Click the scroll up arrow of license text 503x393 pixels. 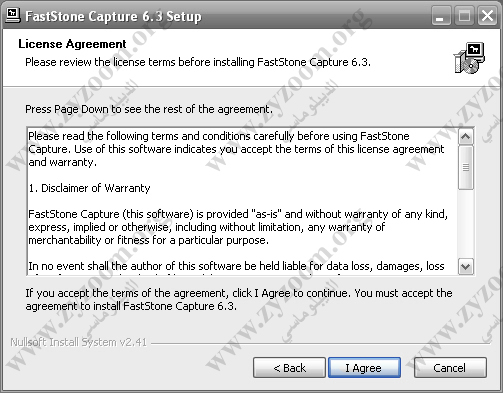pyautogui.click(x=466, y=136)
